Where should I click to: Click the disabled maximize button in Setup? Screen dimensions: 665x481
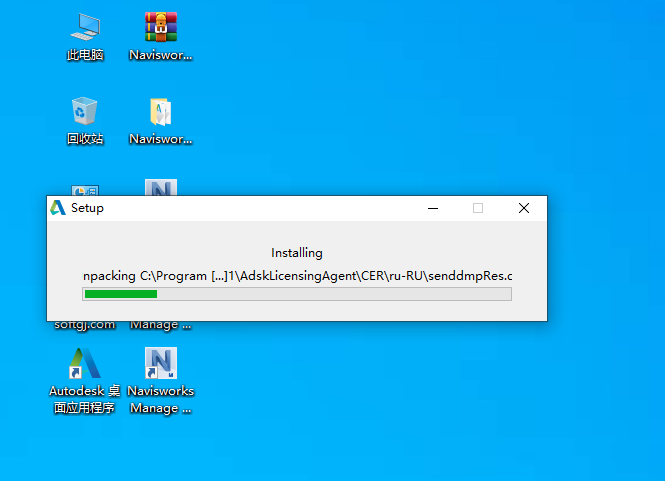click(478, 208)
